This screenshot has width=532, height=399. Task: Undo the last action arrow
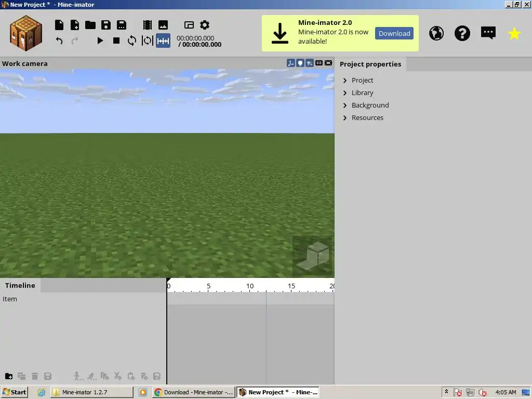click(x=59, y=41)
